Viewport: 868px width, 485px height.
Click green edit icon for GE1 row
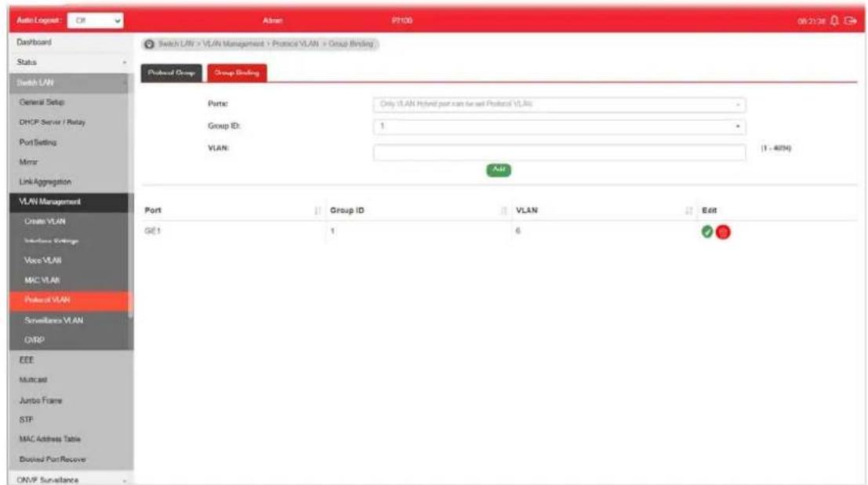(x=707, y=232)
